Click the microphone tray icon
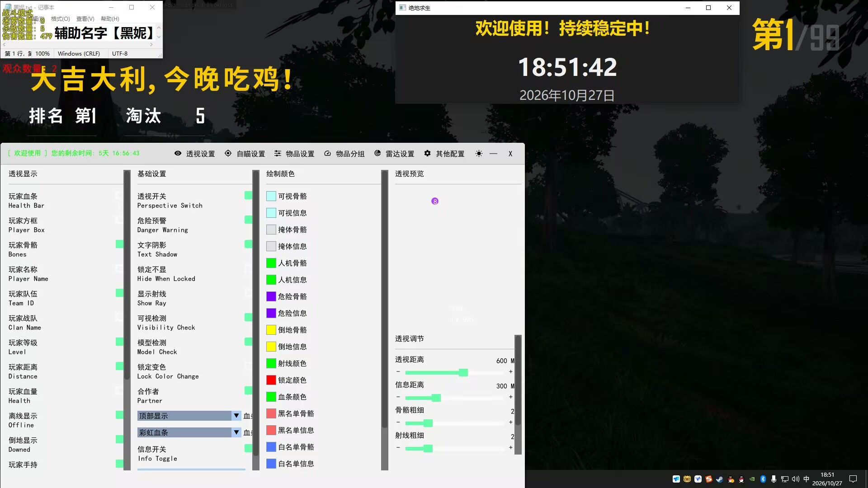868x488 pixels. (774, 479)
